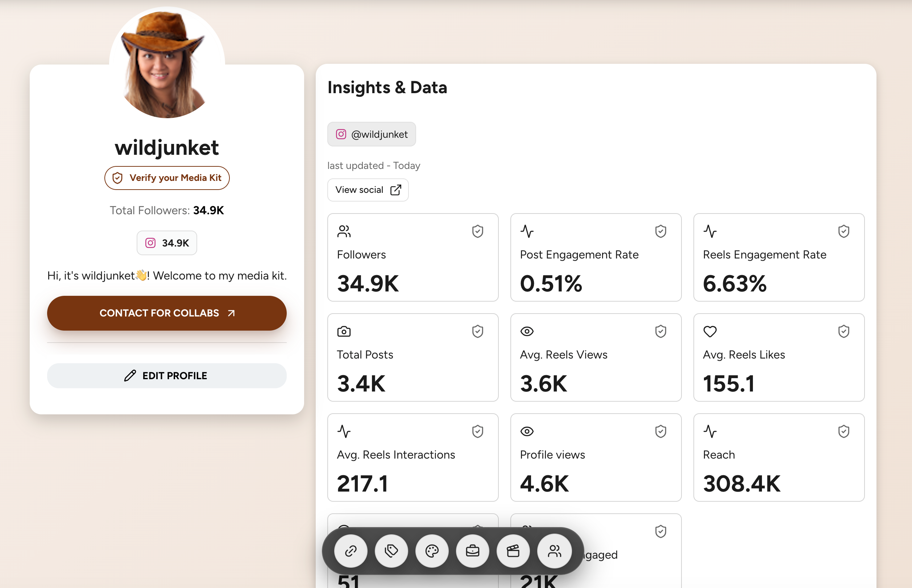This screenshot has height=588, width=912.
Task: Click the briefcase icon in bottom toolbar
Action: coord(472,551)
